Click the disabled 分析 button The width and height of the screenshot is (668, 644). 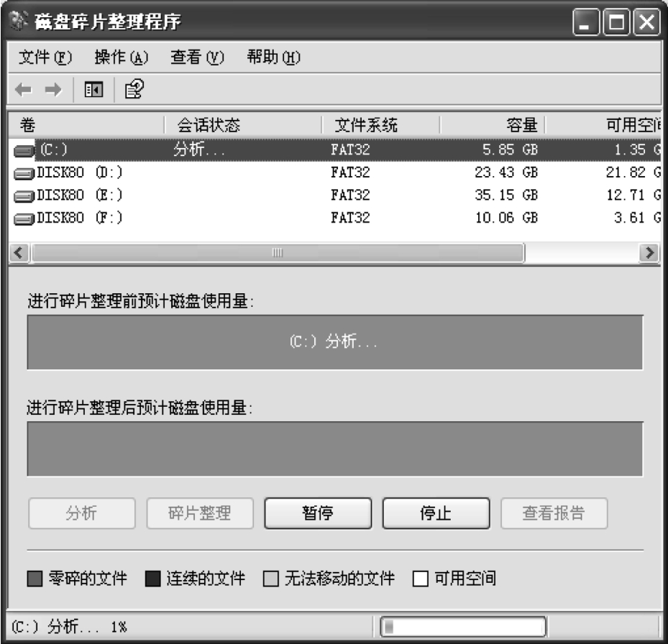pyautogui.click(x=82, y=513)
